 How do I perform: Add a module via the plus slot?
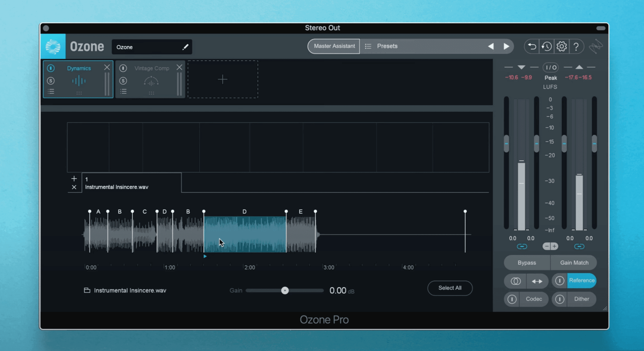223,79
